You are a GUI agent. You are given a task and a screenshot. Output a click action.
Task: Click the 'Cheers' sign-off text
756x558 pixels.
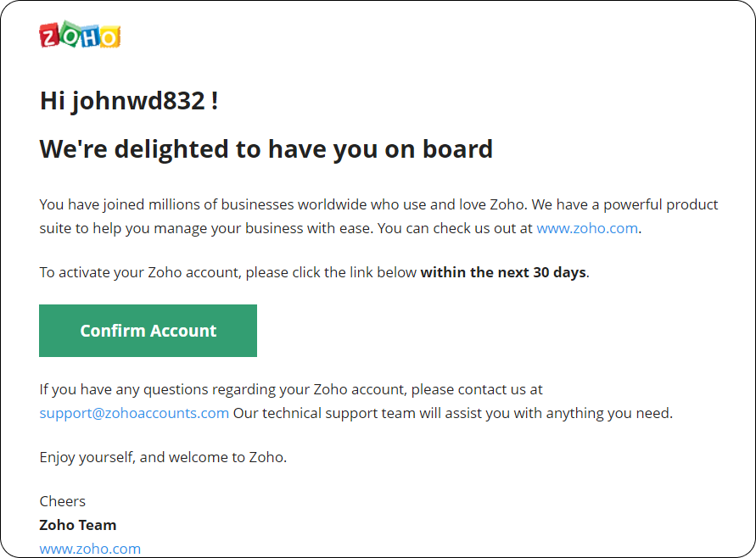63,501
